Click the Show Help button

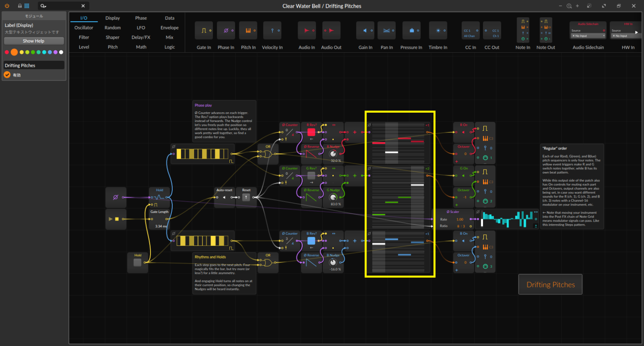(x=34, y=41)
